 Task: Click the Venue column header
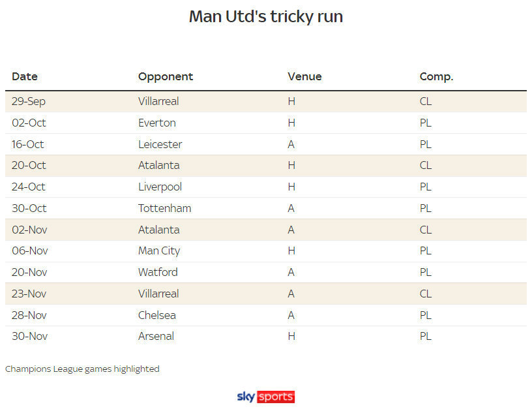(x=304, y=76)
